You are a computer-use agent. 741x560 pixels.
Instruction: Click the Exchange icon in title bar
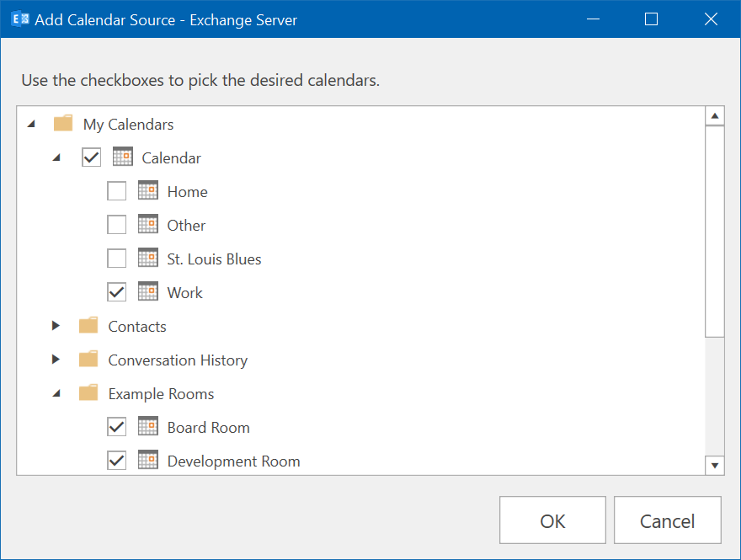coord(20,19)
